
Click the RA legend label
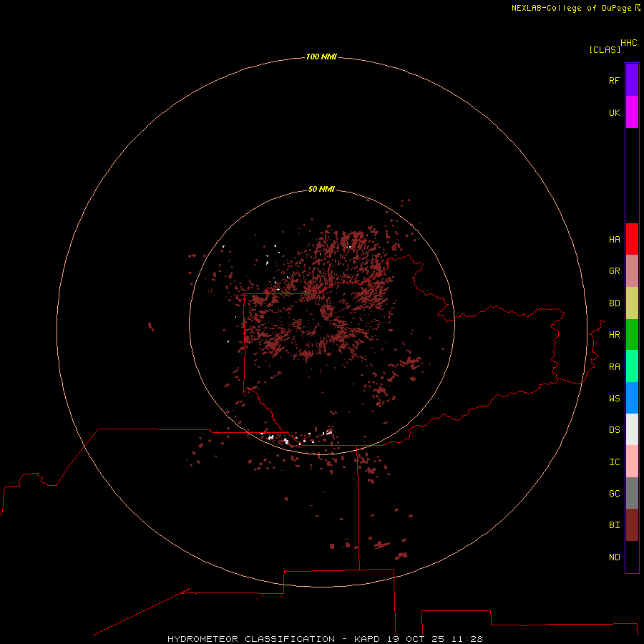pos(614,367)
